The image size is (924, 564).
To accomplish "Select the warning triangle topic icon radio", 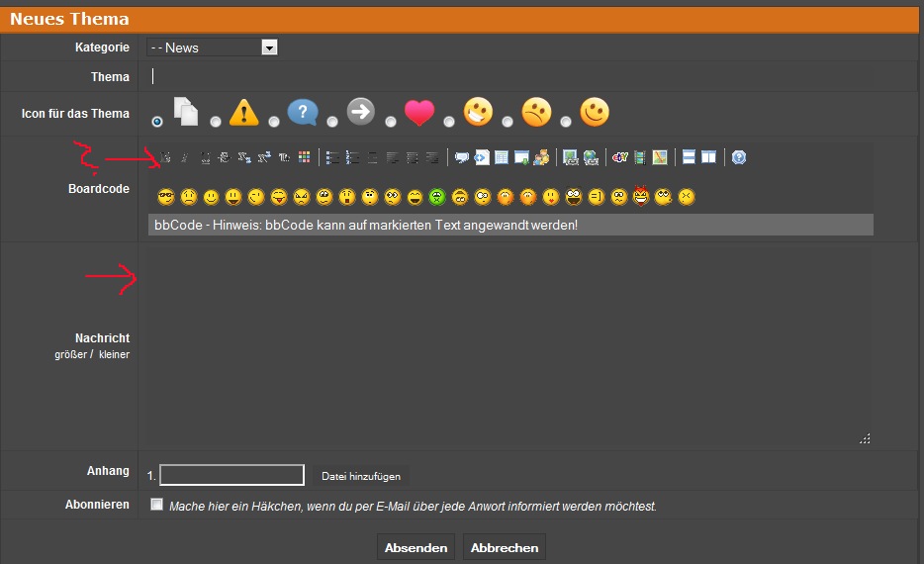I will 216,122.
